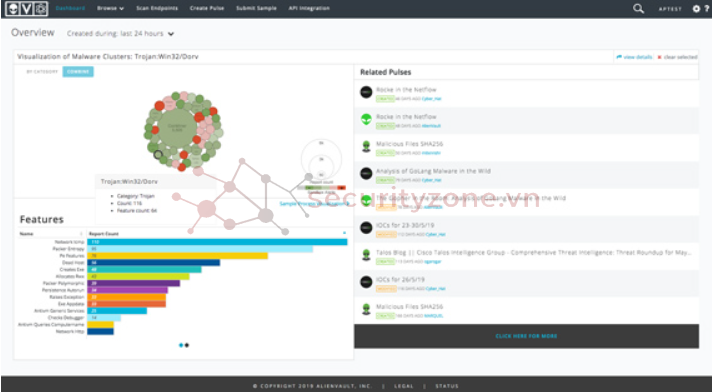The height and width of the screenshot is (392, 712).
Task: Toggle the COMBINE view button
Action: pyautogui.click(x=78, y=72)
